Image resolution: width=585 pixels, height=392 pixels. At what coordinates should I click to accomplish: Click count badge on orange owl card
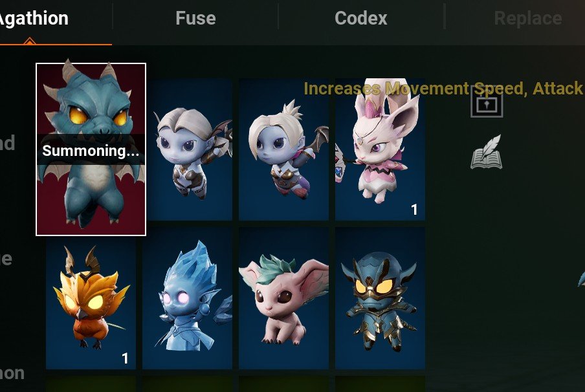click(x=125, y=358)
